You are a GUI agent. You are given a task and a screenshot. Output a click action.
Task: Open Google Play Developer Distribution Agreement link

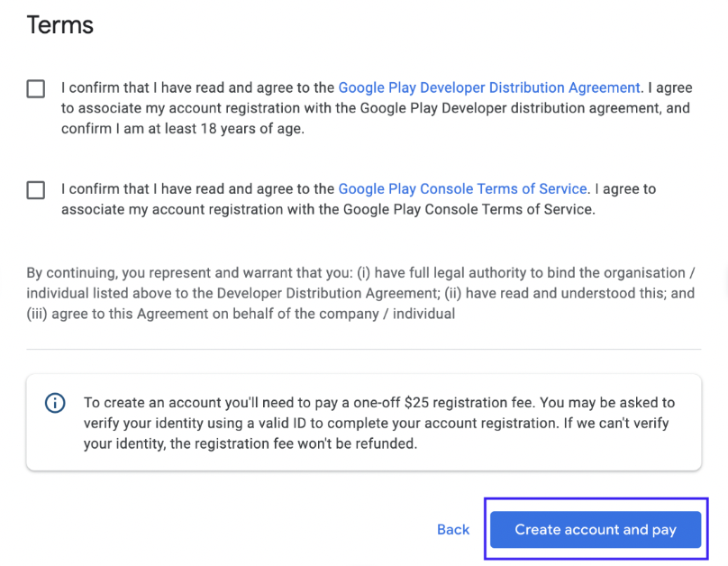pyautogui.click(x=489, y=87)
